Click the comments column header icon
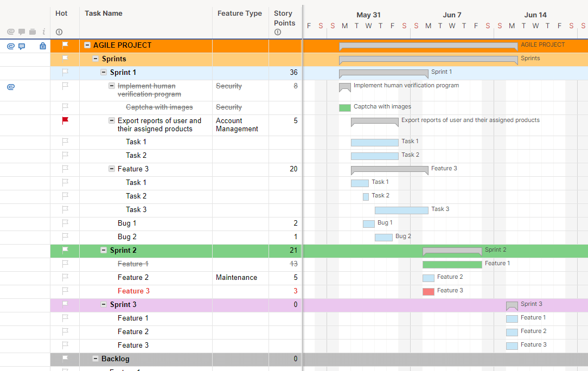588x371 pixels. 22,32
